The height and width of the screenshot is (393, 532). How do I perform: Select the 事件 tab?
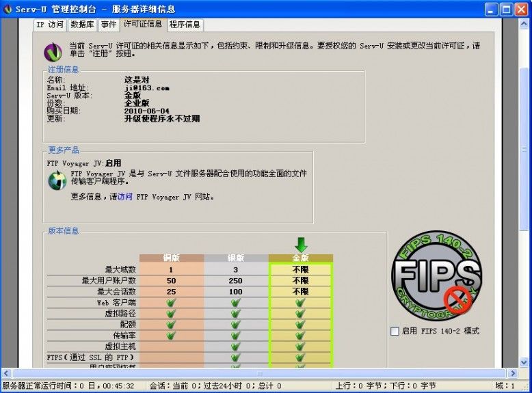coord(109,25)
